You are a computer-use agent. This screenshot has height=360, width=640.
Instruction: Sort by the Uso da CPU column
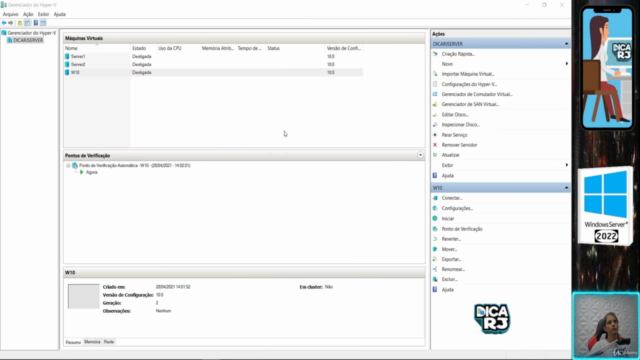(178, 48)
